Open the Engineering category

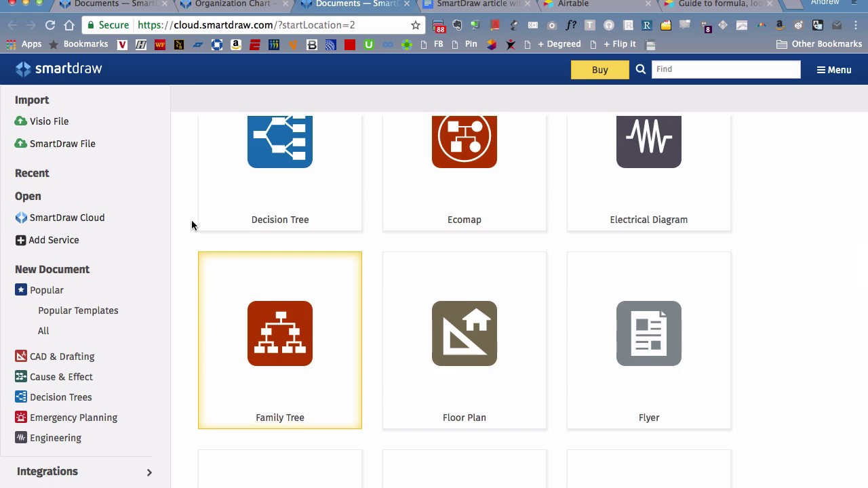[x=55, y=438]
